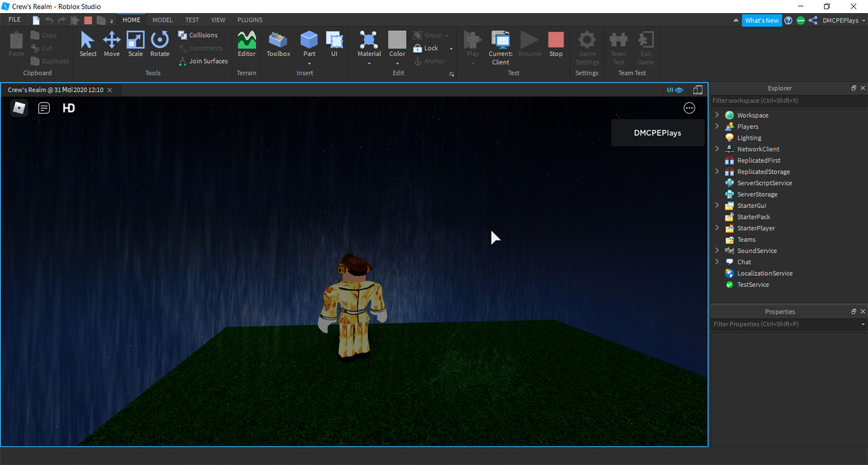Stop the current test session
The image size is (868, 465).
point(555,43)
